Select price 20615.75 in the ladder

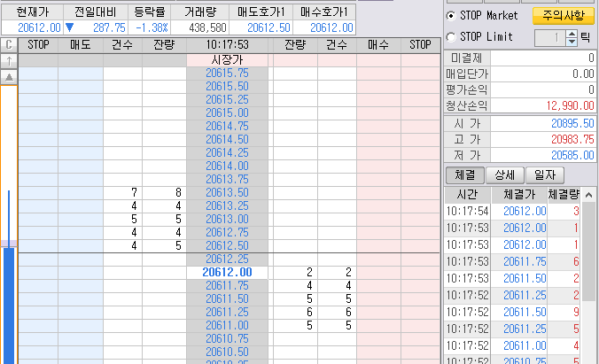click(x=228, y=73)
